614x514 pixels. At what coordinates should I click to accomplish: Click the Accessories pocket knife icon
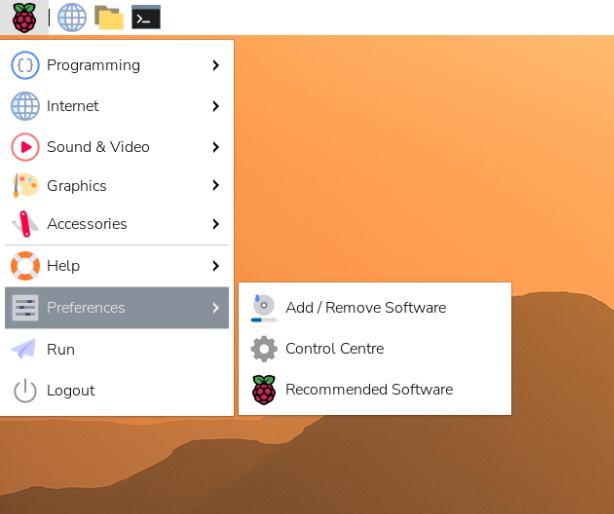click(25, 224)
